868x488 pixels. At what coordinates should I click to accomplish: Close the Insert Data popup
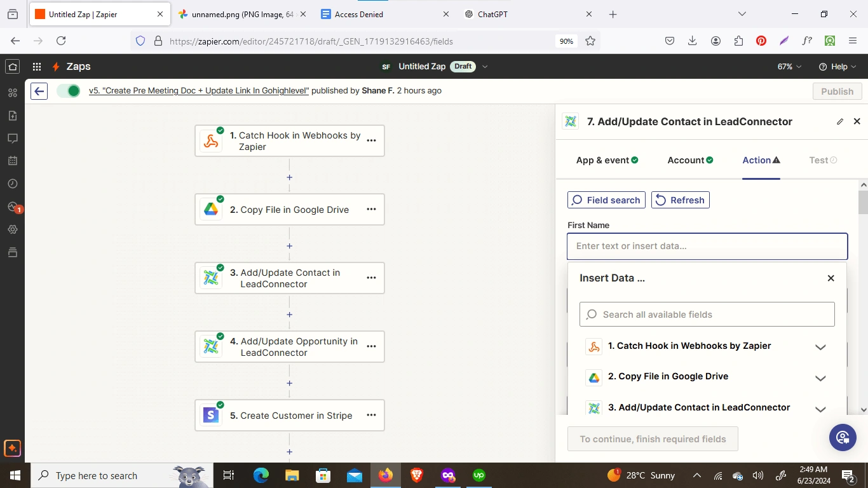[x=831, y=278]
